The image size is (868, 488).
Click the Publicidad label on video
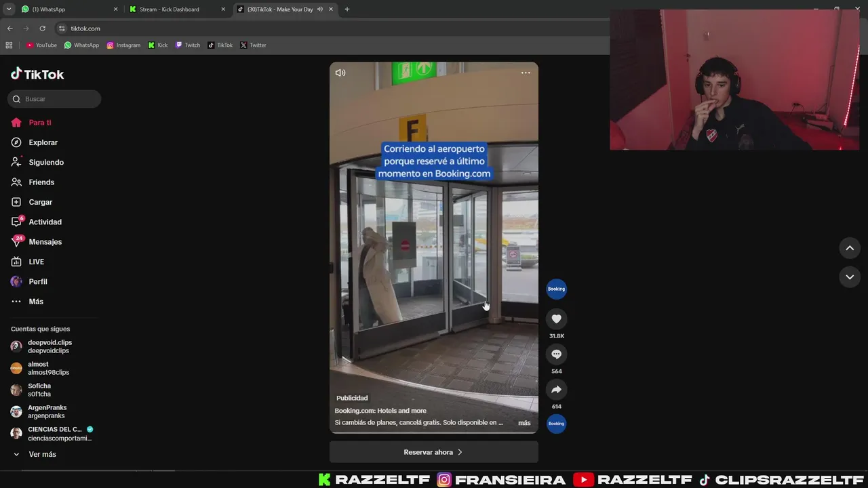pos(352,398)
